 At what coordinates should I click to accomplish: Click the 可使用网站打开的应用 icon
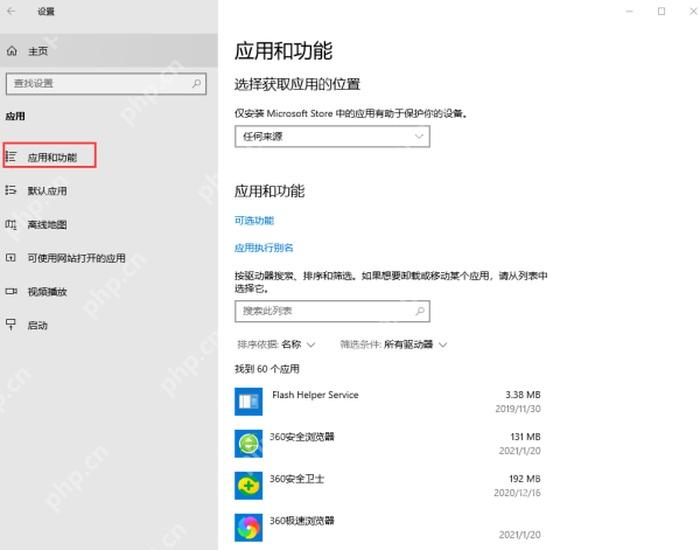[11, 258]
